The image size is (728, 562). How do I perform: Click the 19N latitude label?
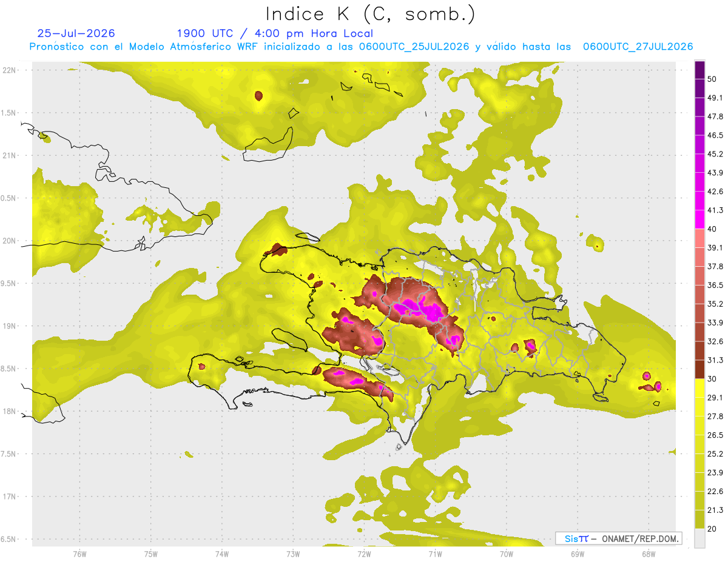(x=10, y=326)
